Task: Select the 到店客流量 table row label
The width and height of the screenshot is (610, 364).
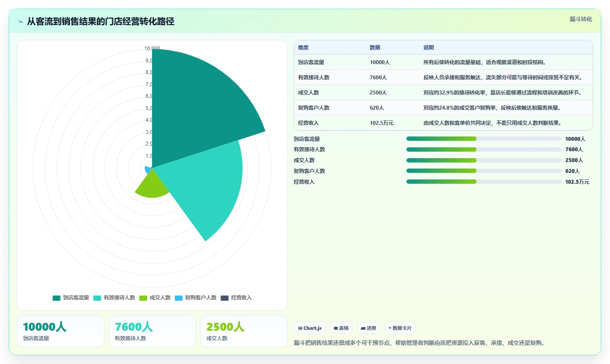Action: pyautogui.click(x=311, y=62)
